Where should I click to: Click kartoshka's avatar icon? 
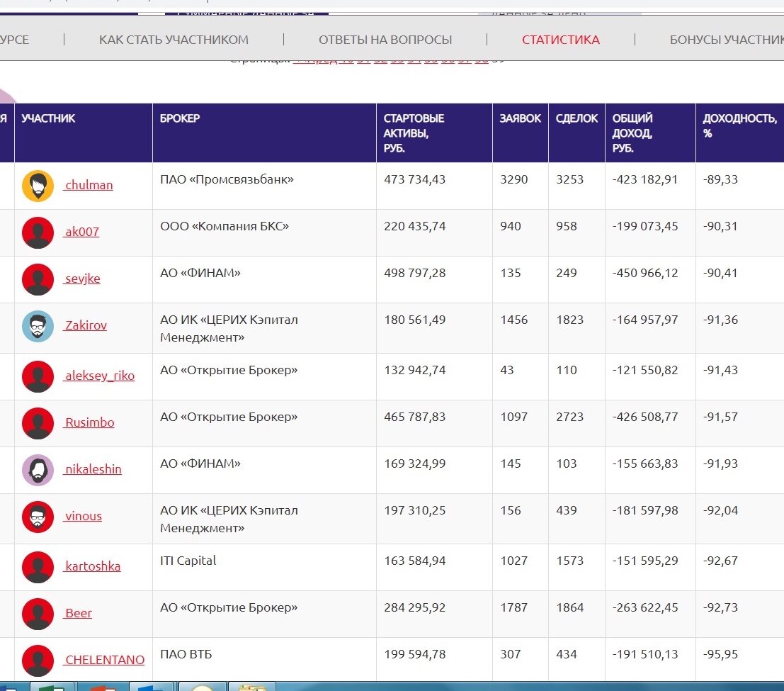pyautogui.click(x=38, y=568)
